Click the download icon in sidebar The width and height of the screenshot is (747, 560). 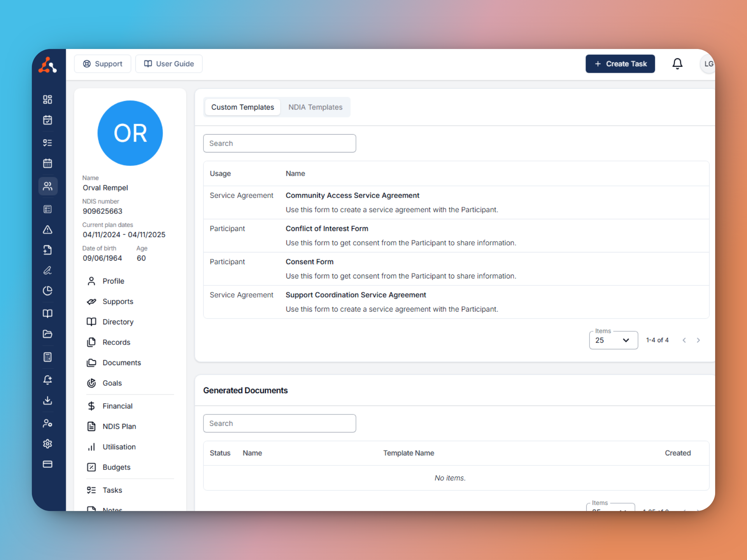[47, 401]
